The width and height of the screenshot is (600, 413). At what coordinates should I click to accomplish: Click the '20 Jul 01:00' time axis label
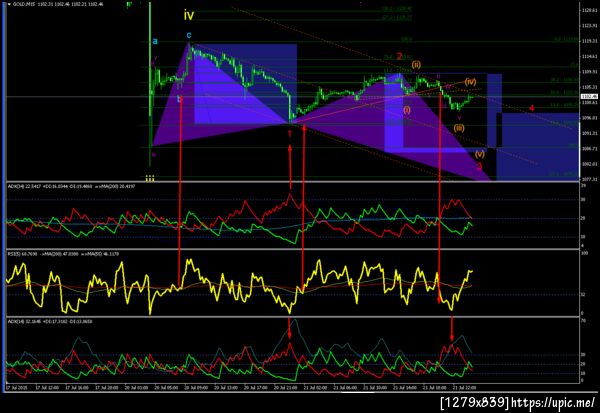point(136,387)
